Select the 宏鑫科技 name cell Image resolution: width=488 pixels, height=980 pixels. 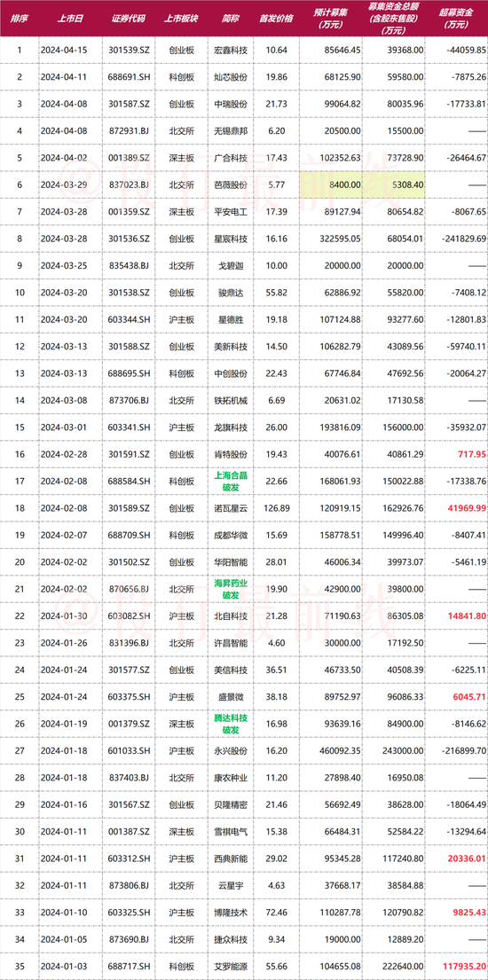click(230, 50)
